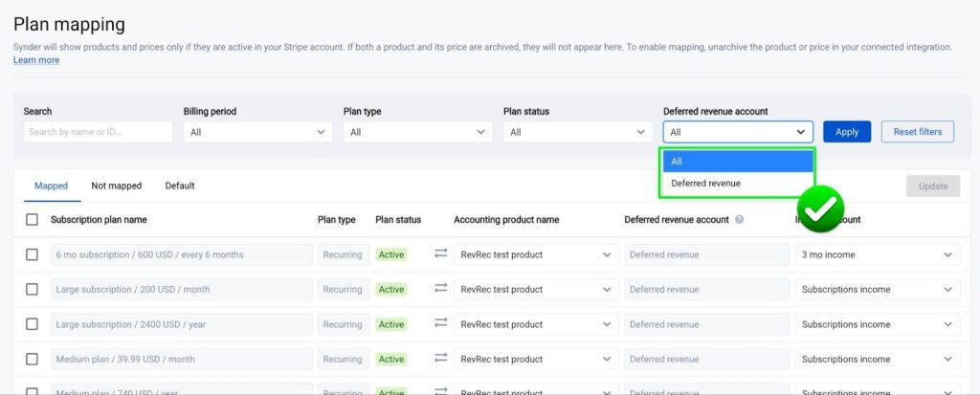
Task: Switch to the Not mapped tab
Action: 116,186
